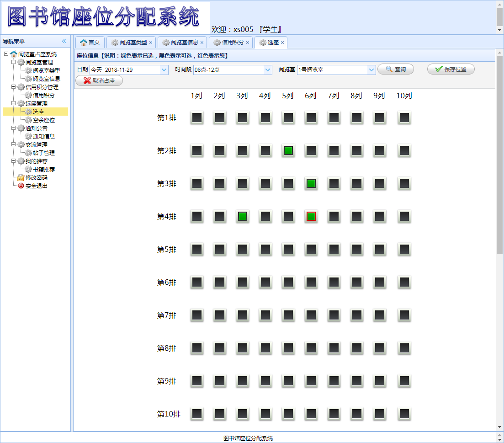Open 信用积分 in the navigation tree
Image resolution: width=504 pixels, height=443 pixels.
click(44, 95)
